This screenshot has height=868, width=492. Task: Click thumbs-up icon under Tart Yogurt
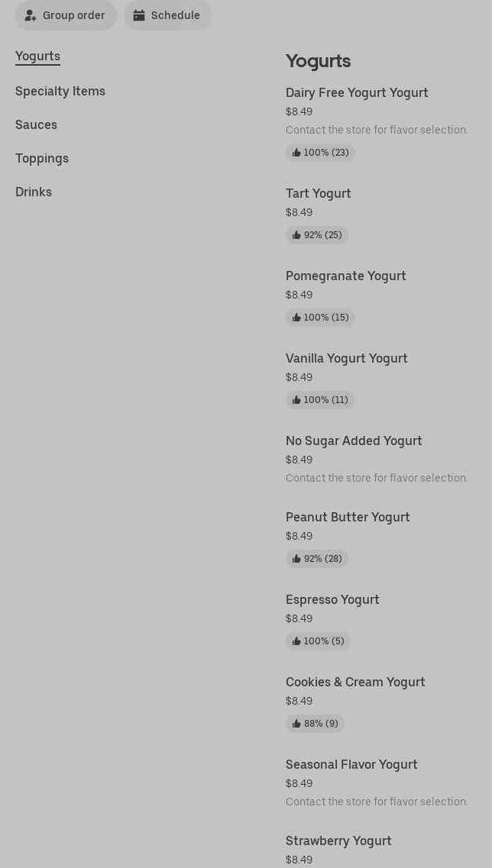(296, 235)
